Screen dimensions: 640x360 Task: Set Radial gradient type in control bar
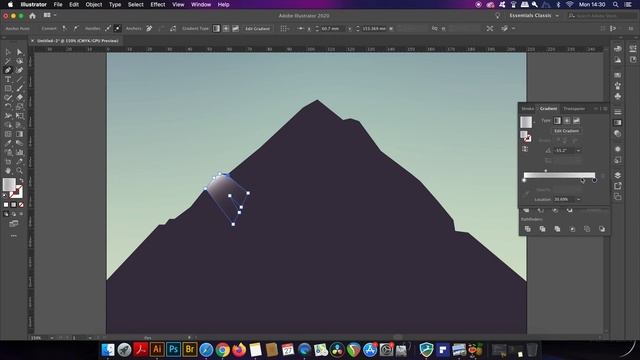click(226, 29)
